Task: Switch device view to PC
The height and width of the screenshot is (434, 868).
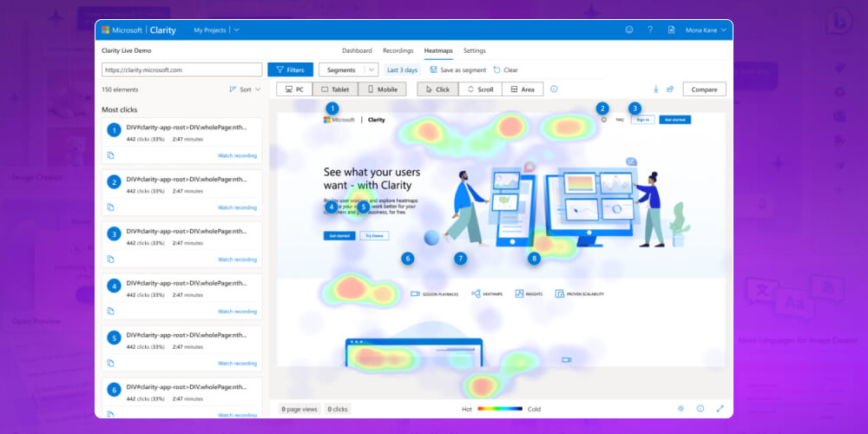Action: (294, 89)
